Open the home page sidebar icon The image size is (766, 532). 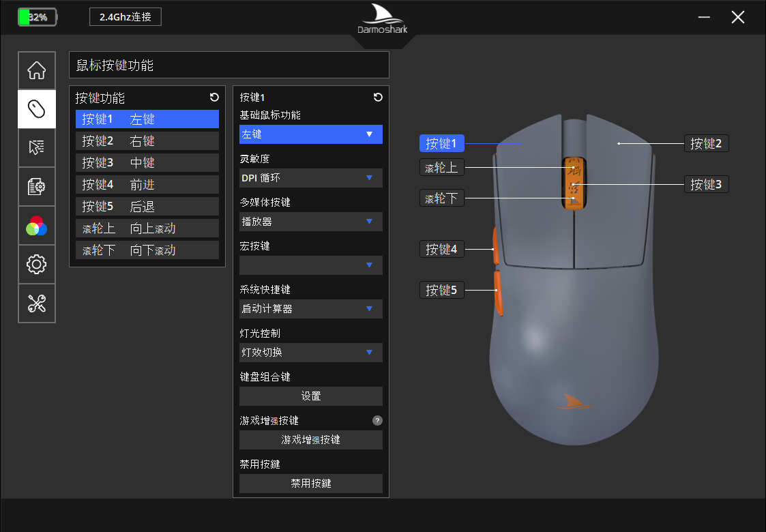point(37,70)
